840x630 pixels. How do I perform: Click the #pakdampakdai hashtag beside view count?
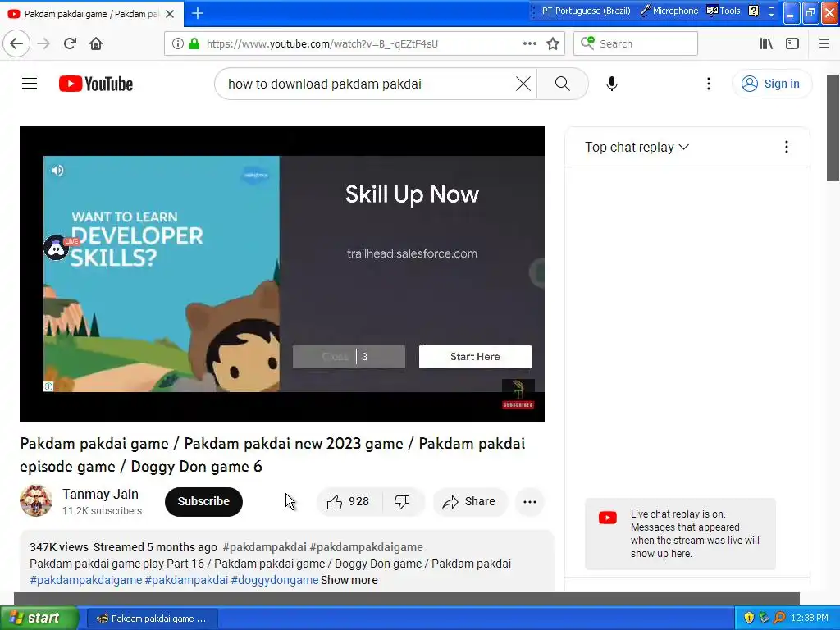[264, 547]
